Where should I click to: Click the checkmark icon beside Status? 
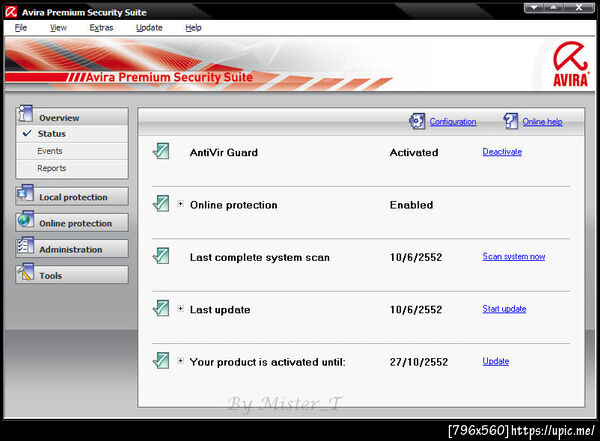coord(27,133)
